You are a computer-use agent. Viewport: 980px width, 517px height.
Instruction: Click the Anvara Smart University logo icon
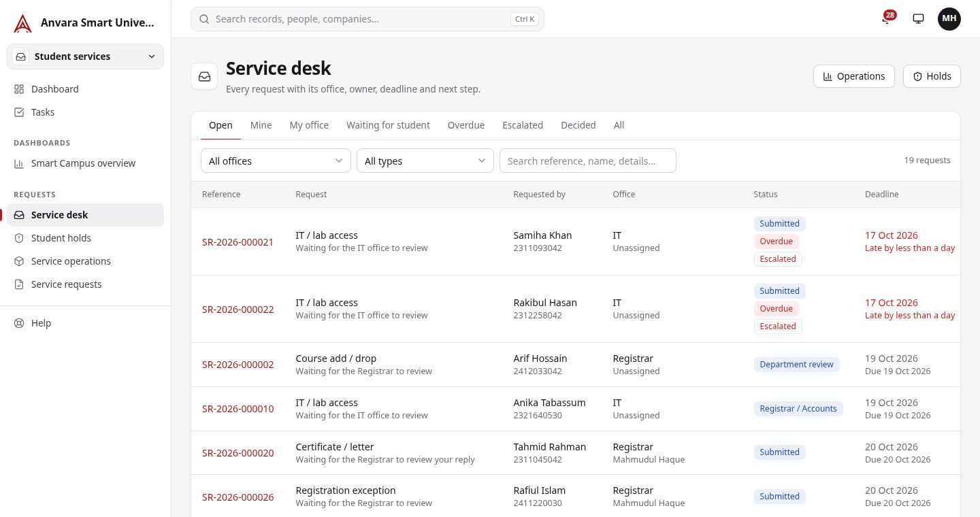[x=23, y=23]
